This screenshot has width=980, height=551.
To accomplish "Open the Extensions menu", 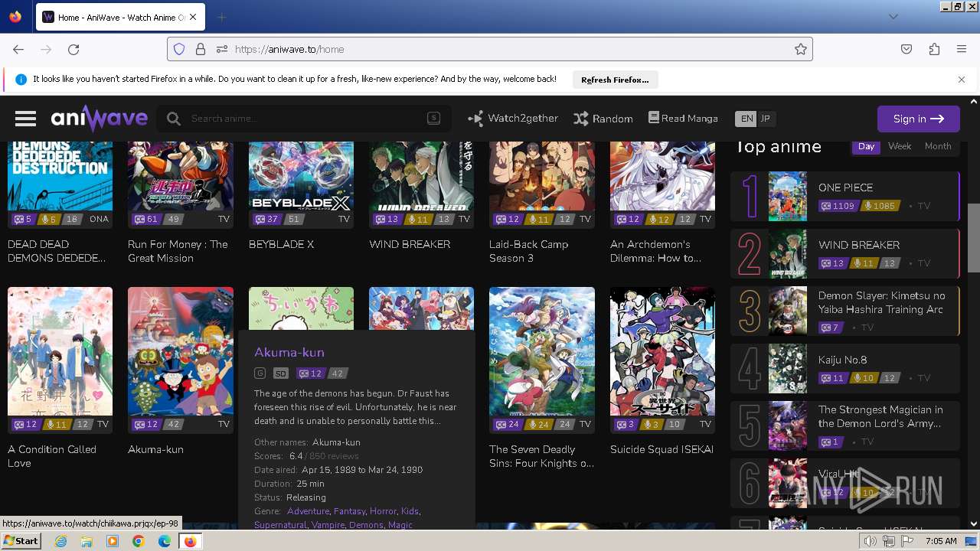I will [934, 49].
